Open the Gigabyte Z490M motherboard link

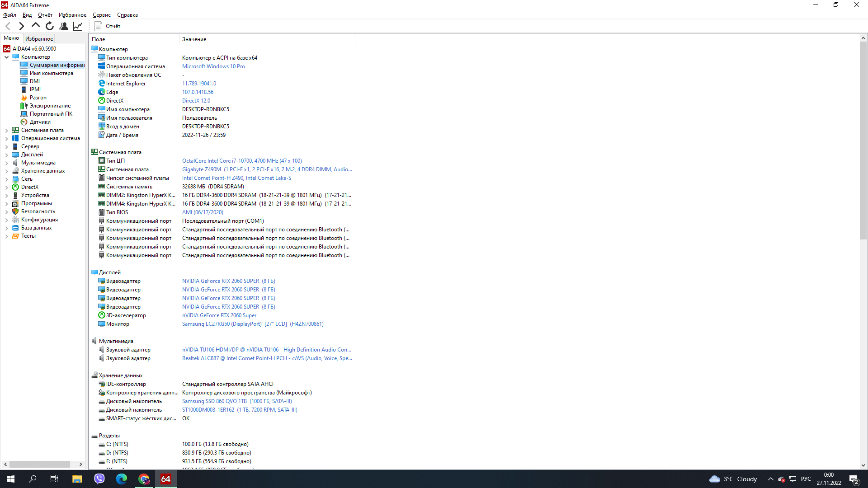(x=267, y=169)
